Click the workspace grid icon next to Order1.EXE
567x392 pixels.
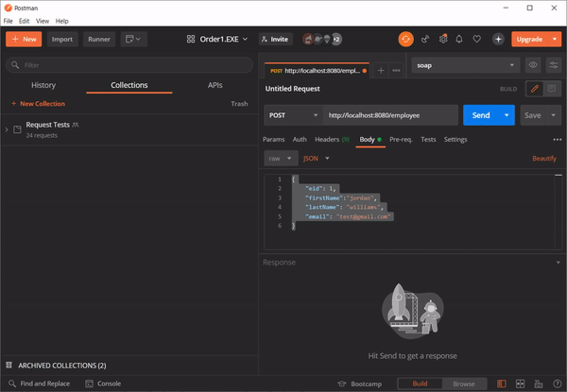[191, 39]
